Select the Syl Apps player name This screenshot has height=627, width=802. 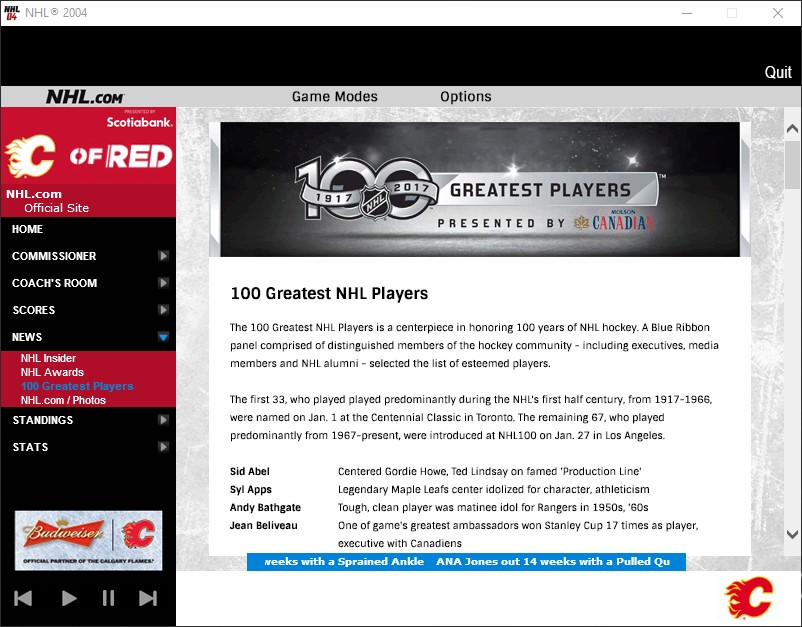click(251, 489)
